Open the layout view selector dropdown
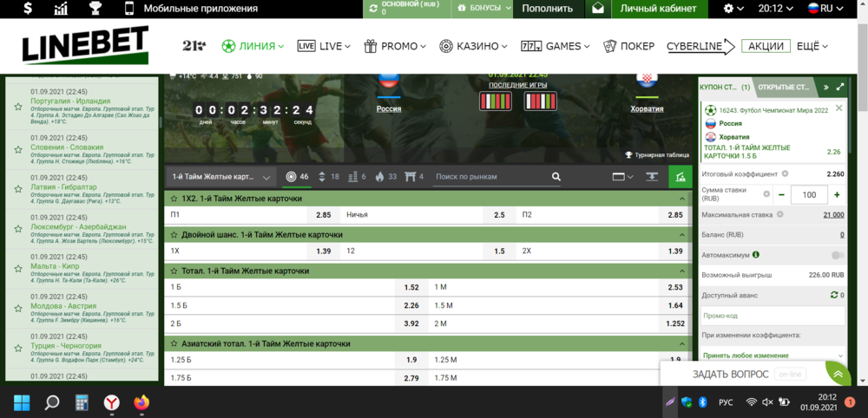Viewport: 868px width, 418px height. tap(622, 177)
